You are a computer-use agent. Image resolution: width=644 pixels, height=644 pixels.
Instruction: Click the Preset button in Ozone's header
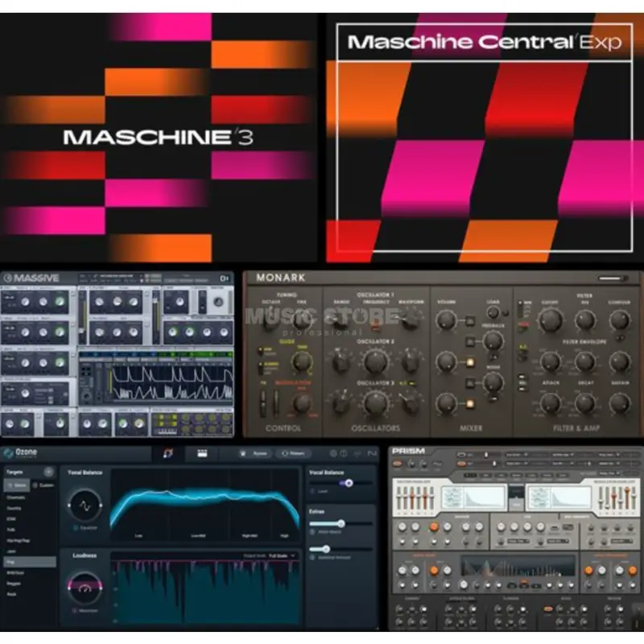pyautogui.click(x=294, y=452)
